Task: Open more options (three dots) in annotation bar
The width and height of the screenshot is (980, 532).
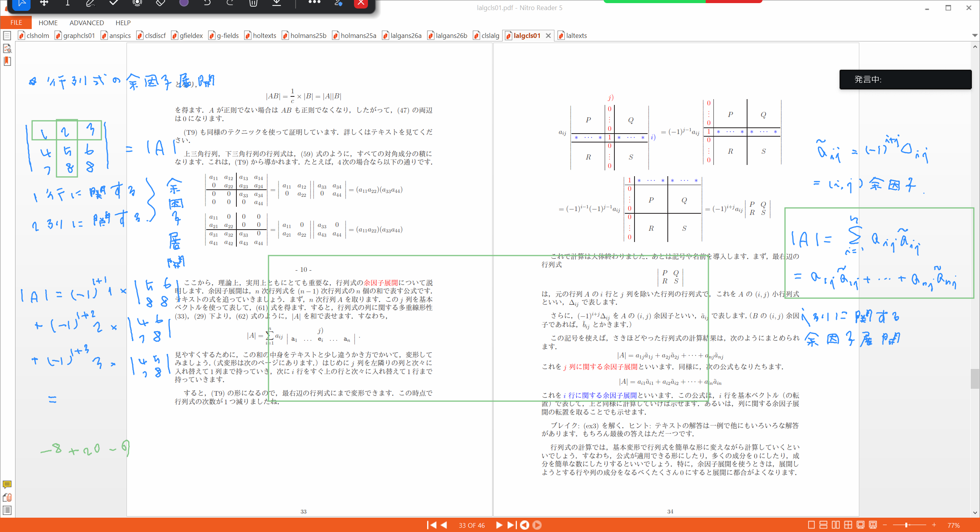Action: [x=315, y=2]
